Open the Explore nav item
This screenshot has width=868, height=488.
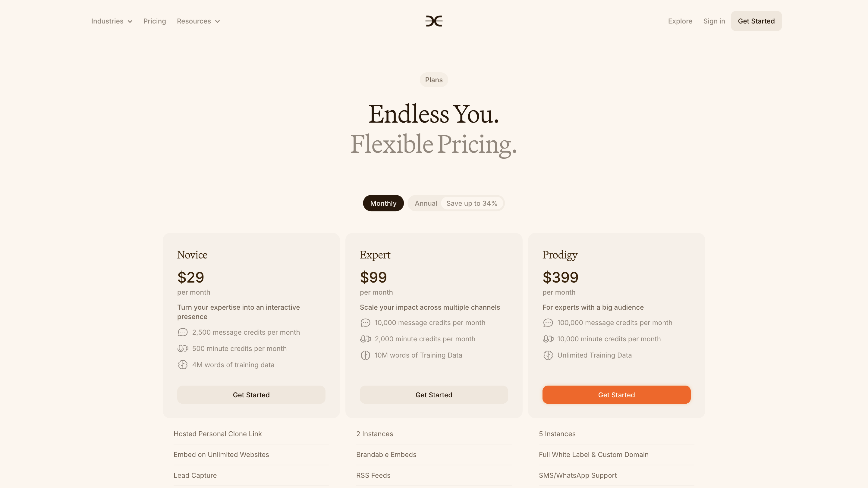pos(680,21)
